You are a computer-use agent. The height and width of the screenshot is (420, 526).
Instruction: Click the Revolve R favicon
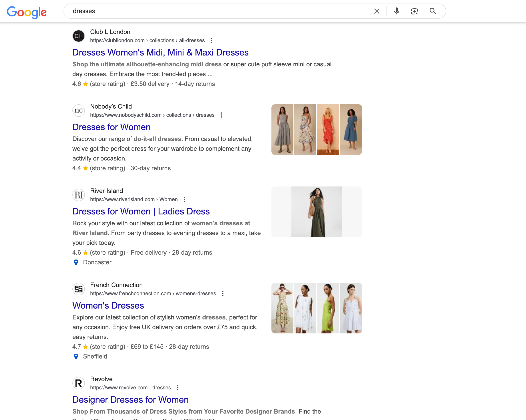coord(79,383)
